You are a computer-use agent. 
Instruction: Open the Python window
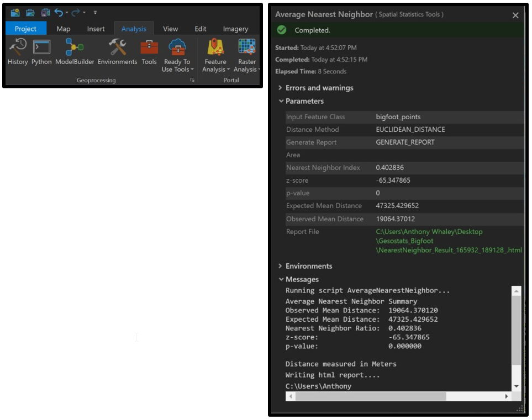41,52
